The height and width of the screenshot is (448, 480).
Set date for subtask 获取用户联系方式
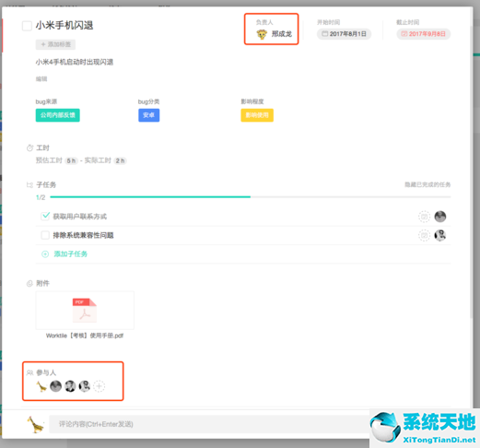point(424,217)
